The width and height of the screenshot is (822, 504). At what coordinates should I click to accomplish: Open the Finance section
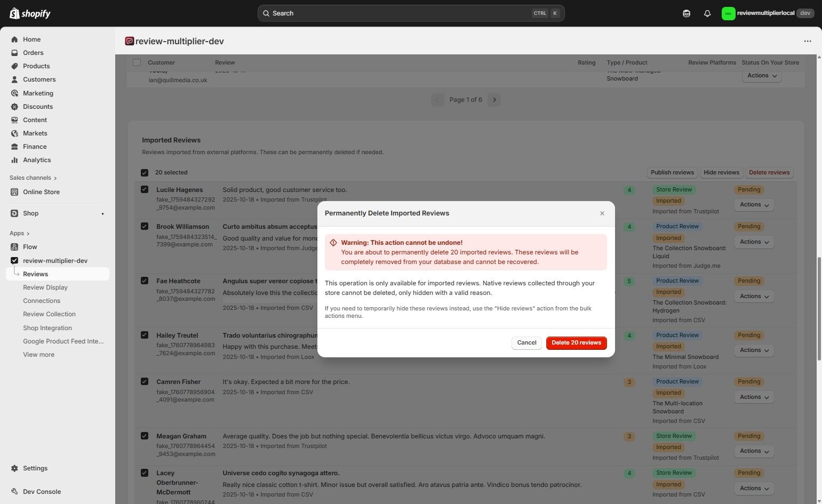pos(34,146)
